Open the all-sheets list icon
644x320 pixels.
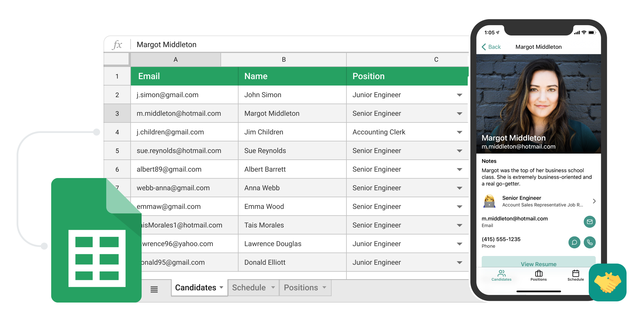[x=154, y=289]
